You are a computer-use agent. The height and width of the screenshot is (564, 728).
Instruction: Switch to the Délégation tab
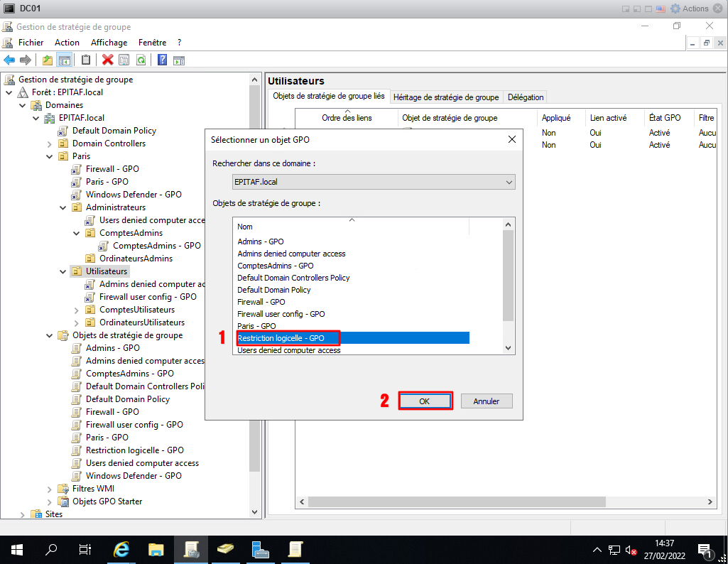526,97
